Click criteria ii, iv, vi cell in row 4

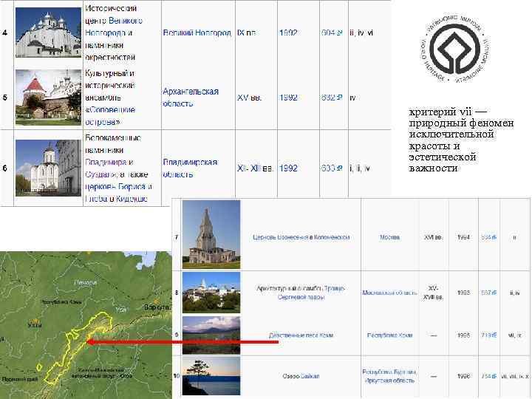[x=361, y=33]
